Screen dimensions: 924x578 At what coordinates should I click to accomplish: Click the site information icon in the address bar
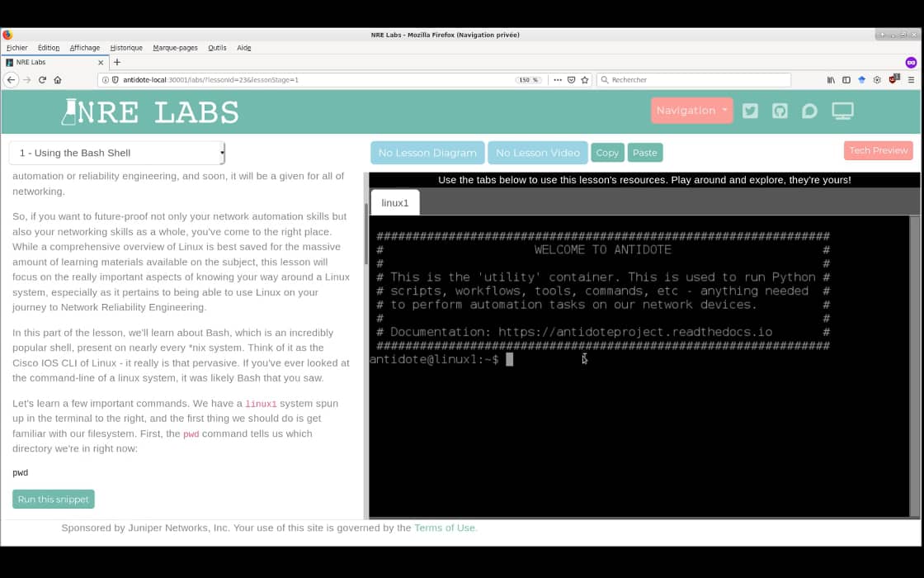(106, 79)
